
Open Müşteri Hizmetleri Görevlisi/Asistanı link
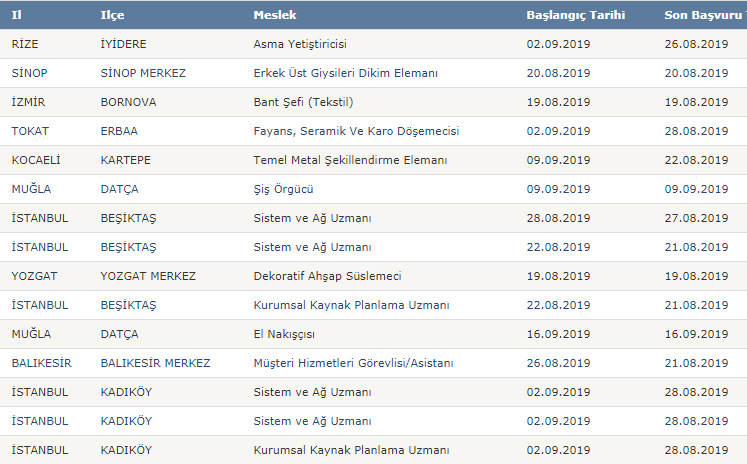pos(353,363)
